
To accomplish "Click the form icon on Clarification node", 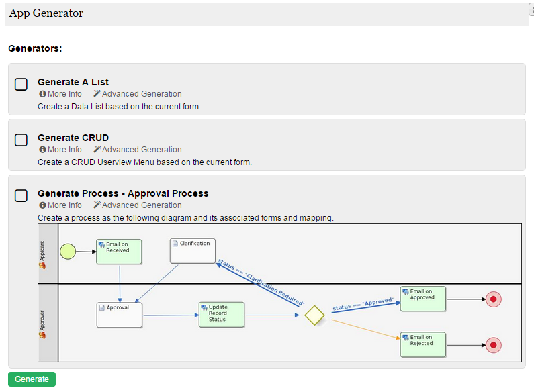I will (175, 243).
